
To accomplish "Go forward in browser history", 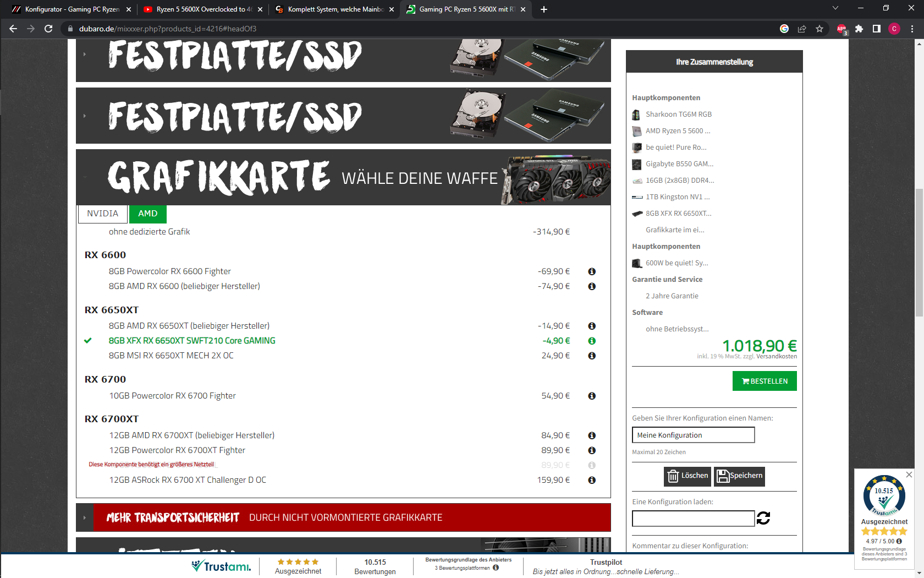I will coord(31,29).
